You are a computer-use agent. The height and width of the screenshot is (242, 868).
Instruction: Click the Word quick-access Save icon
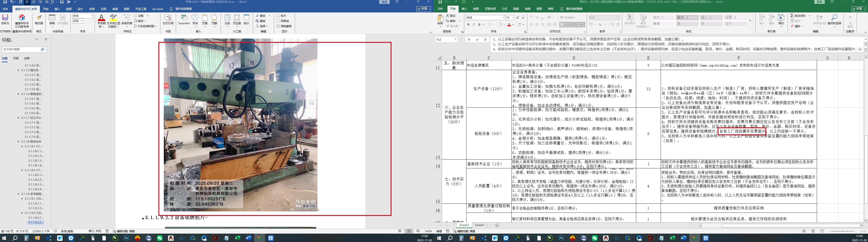pos(5,2)
